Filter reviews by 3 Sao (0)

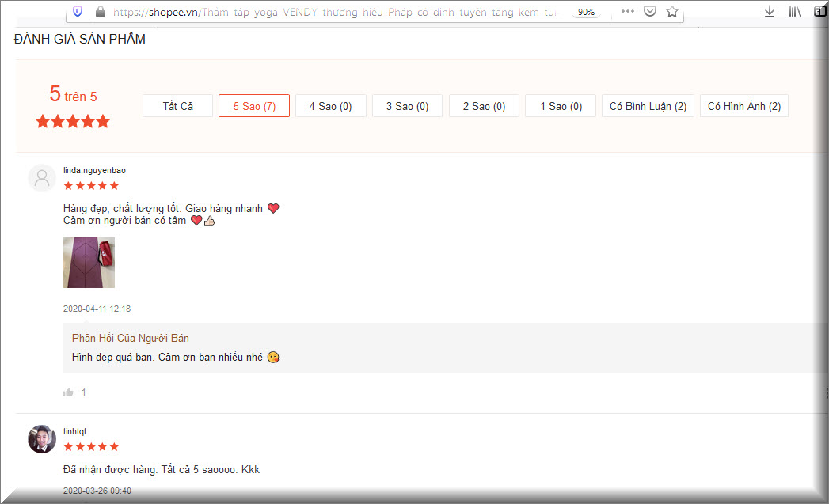coord(407,106)
